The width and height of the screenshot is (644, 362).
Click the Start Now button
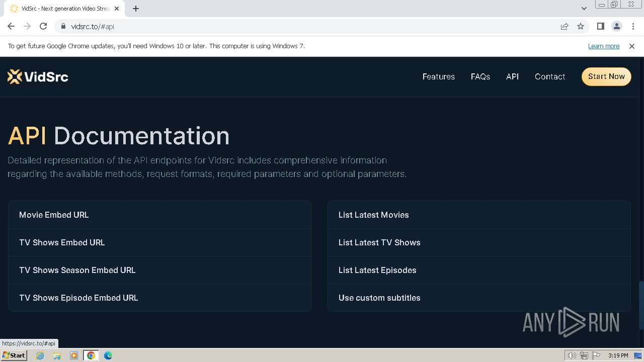(606, 76)
